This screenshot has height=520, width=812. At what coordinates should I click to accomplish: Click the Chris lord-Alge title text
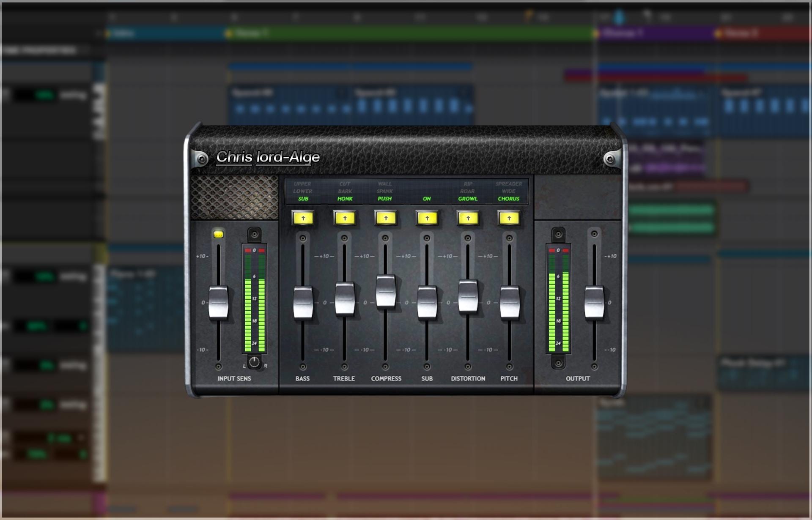click(268, 157)
